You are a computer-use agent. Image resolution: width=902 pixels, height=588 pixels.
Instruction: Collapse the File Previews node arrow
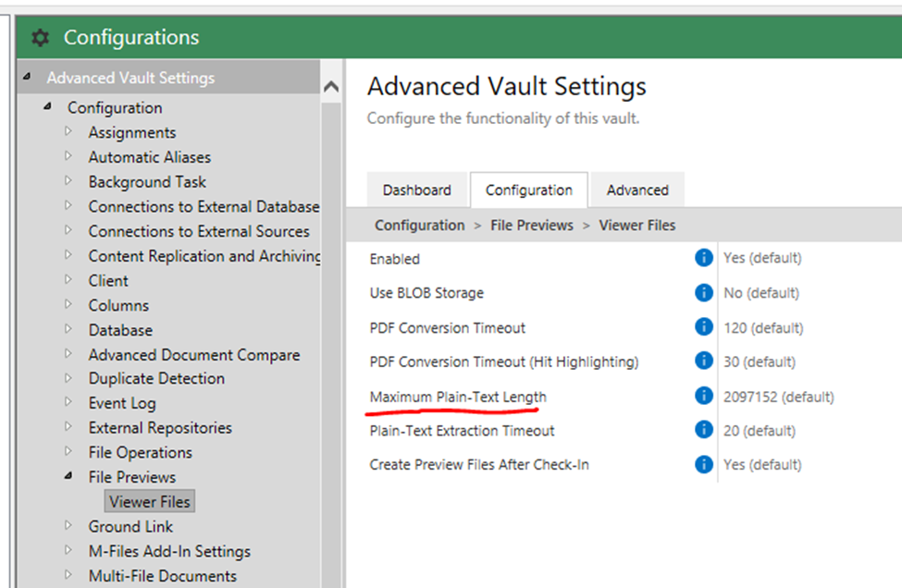(x=68, y=476)
